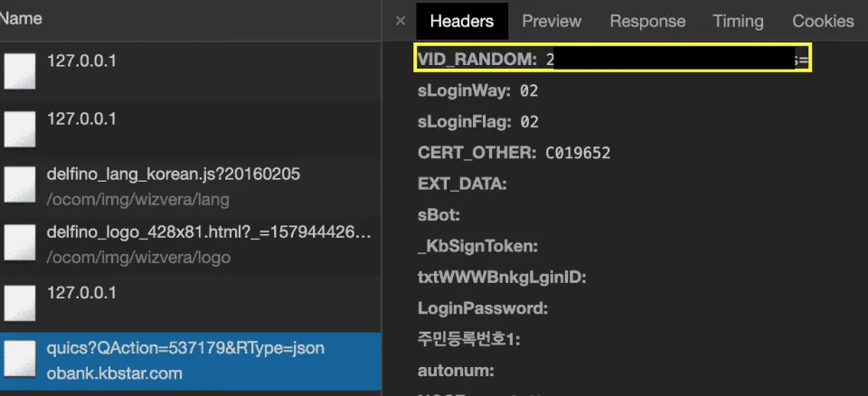Click the LoginPassword parameter
Viewport: 868px width, 396px height.
(483, 308)
